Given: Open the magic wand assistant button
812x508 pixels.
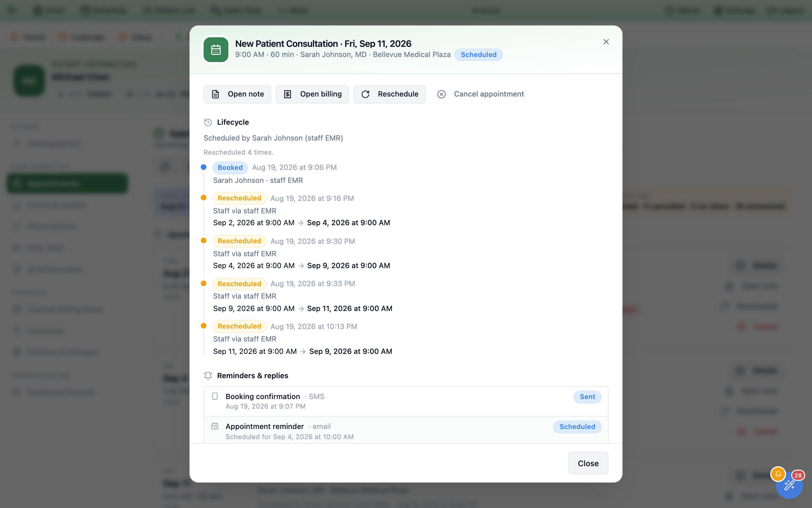Looking at the screenshot, I should coord(789,485).
